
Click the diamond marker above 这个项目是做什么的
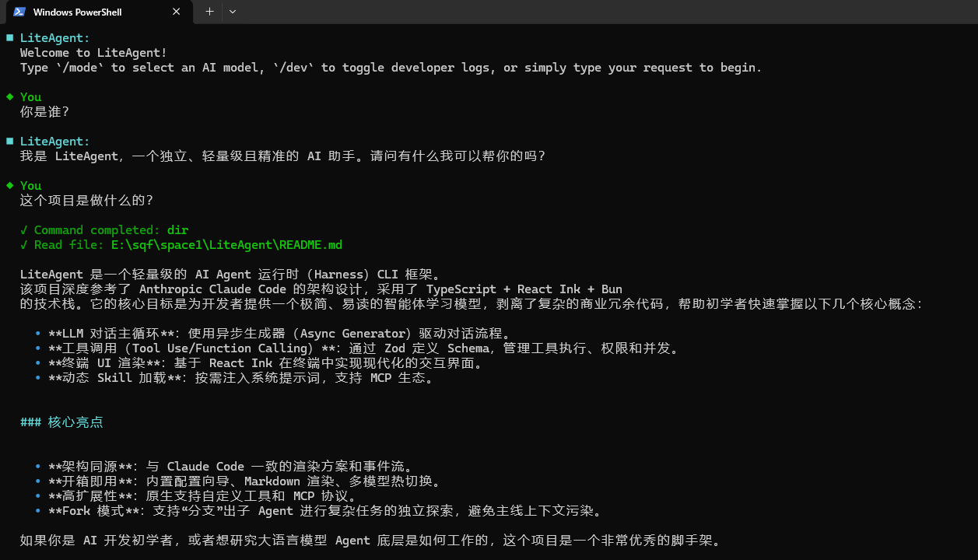pos(9,185)
